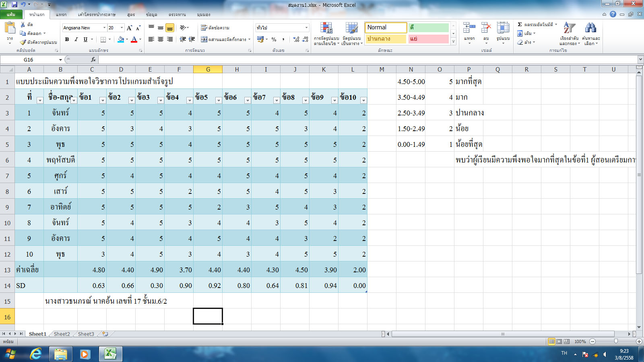Apply percent number style
Image resolution: width=644 pixels, height=362 pixels.
[x=273, y=39]
